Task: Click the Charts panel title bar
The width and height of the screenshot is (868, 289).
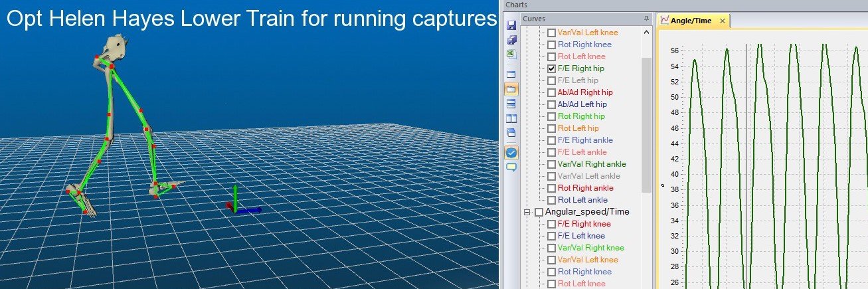Action: click(685, 5)
